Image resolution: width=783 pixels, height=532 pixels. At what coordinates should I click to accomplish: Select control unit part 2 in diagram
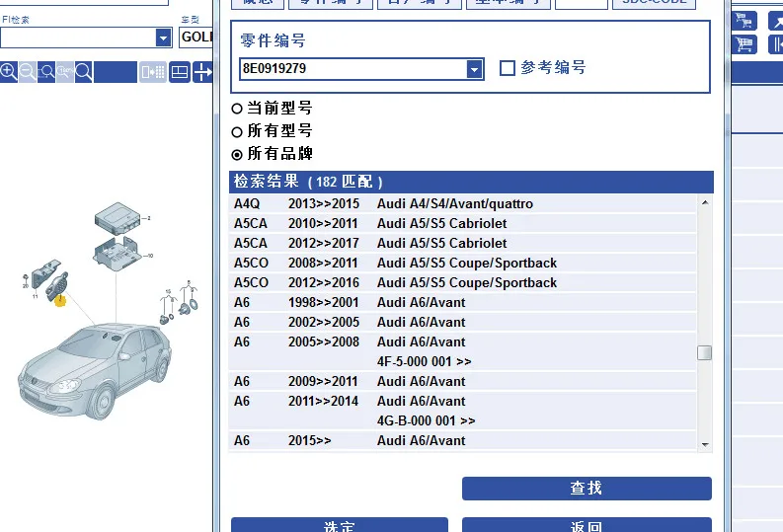(117, 218)
